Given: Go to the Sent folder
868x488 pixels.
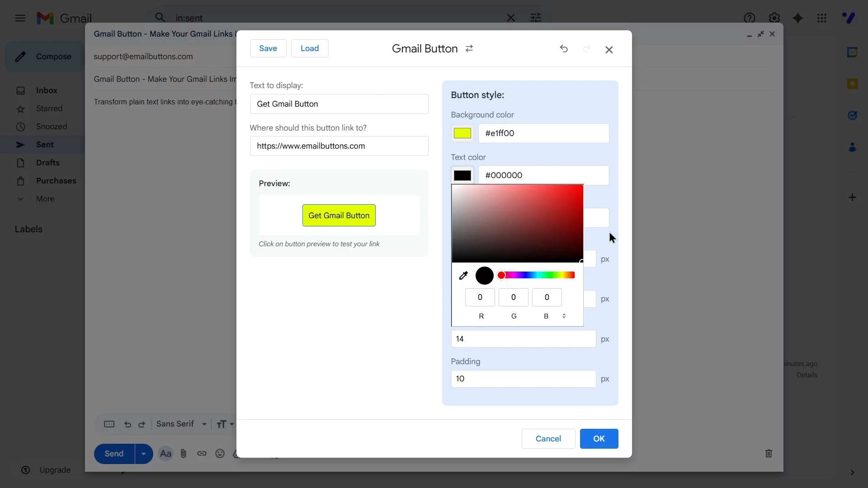Looking at the screenshot, I should click(44, 145).
